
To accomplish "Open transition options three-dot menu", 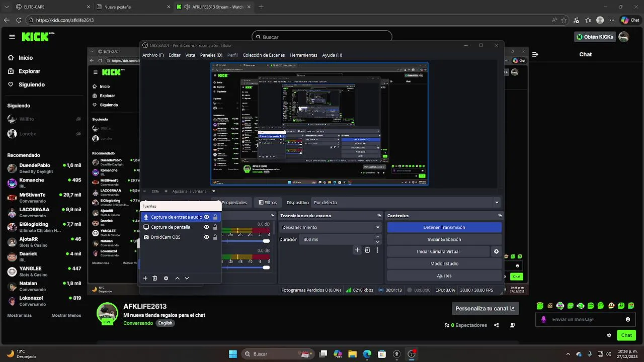I will click(377, 250).
